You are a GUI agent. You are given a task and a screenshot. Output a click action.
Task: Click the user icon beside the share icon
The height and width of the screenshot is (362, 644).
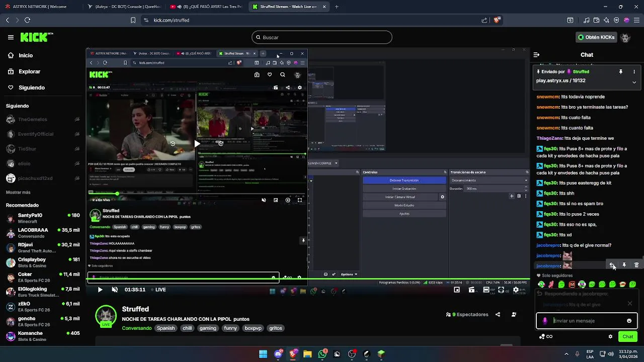tap(514, 315)
